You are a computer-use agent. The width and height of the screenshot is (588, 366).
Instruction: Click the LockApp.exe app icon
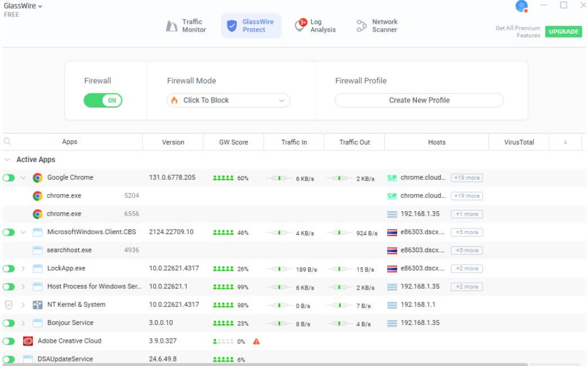pyautogui.click(x=38, y=269)
